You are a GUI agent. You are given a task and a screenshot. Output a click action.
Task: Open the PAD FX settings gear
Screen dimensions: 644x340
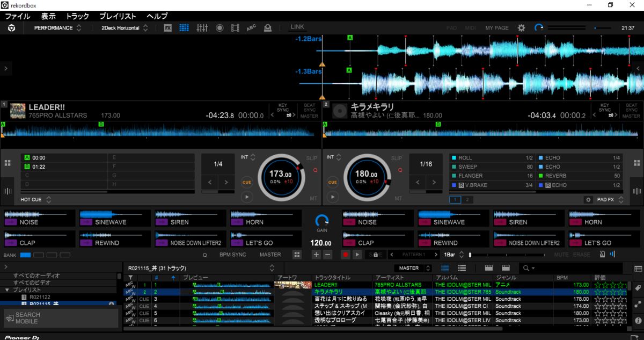point(588,199)
